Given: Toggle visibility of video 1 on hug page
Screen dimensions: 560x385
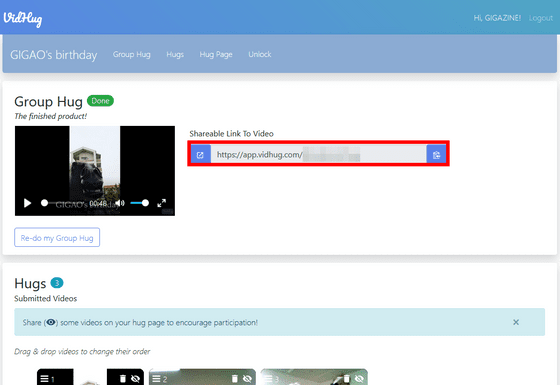Looking at the screenshot, I should pos(135,379).
